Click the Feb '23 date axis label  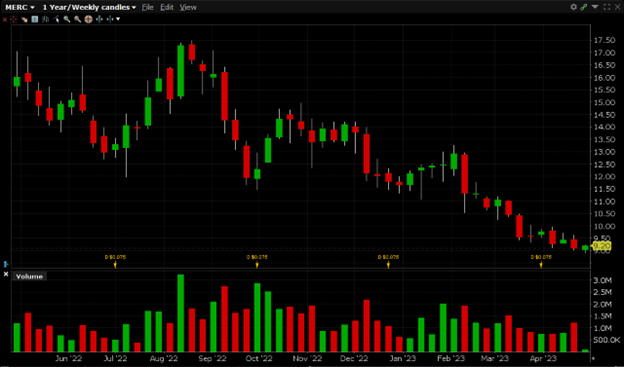coord(450,358)
